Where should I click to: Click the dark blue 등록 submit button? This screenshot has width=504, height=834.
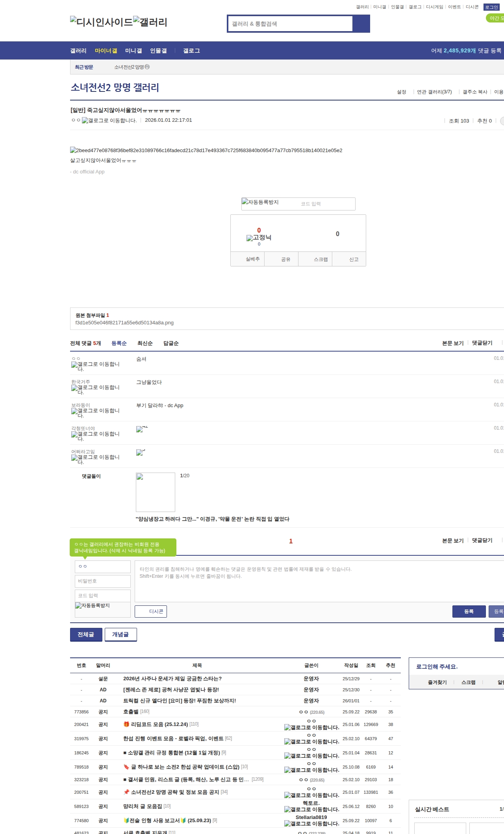tap(469, 611)
